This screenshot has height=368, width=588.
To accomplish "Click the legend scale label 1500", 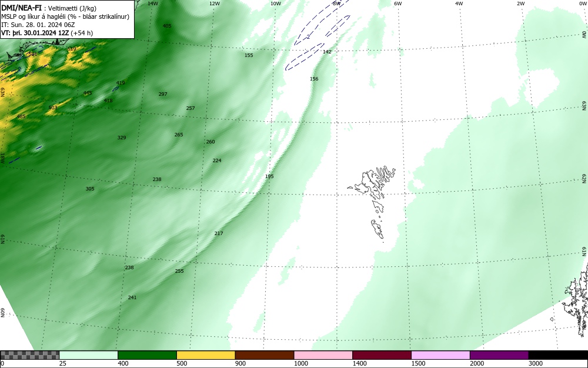I will click(418, 363).
